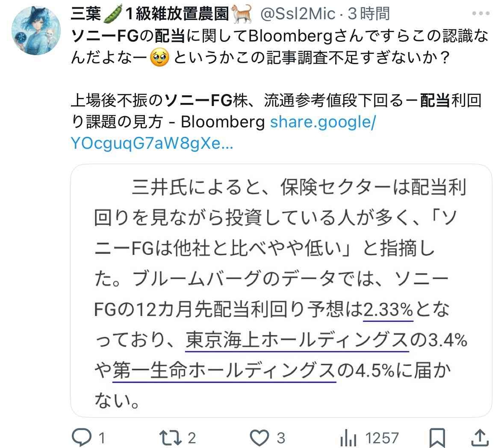Bookmark this tweet
This screenshot has width=504, height=448.
pos(437,438)
